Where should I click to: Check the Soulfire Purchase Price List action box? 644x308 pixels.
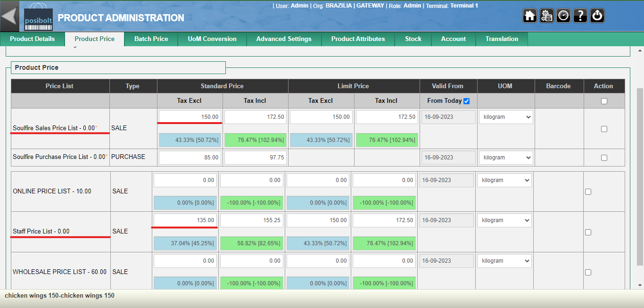point(604,158)
